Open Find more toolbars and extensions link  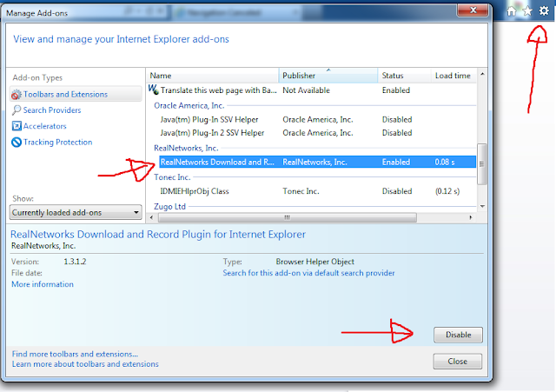pos(75,354)
